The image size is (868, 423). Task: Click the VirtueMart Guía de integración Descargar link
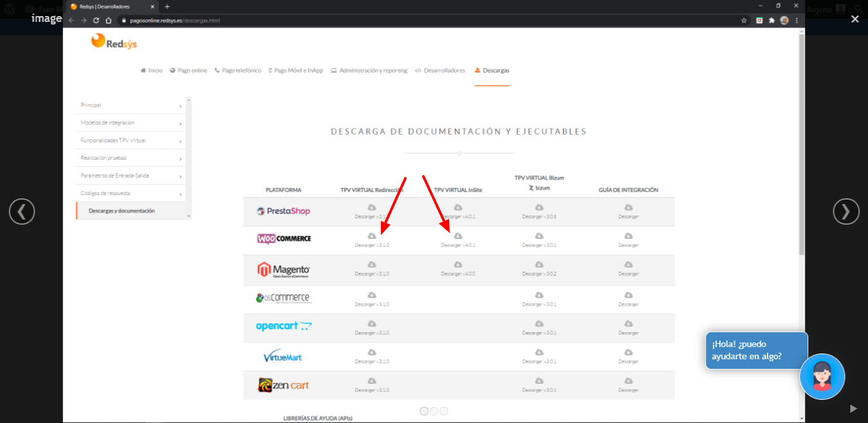coord(629,362)
